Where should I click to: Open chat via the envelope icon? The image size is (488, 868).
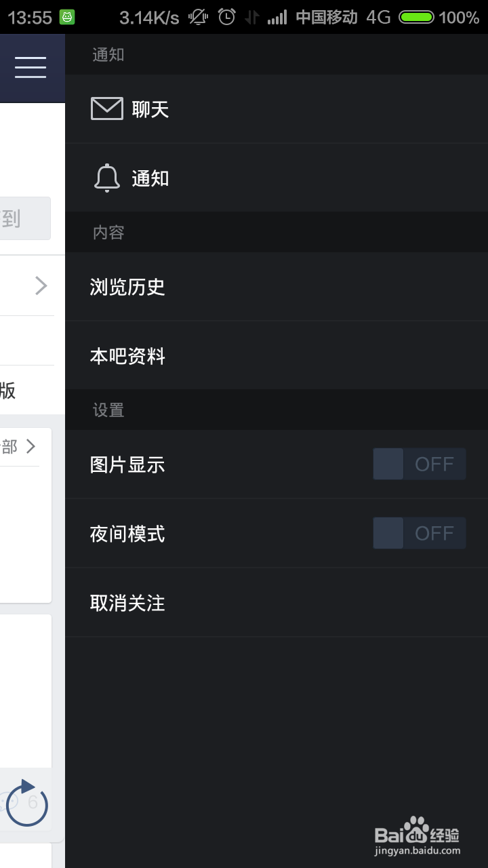107,109
